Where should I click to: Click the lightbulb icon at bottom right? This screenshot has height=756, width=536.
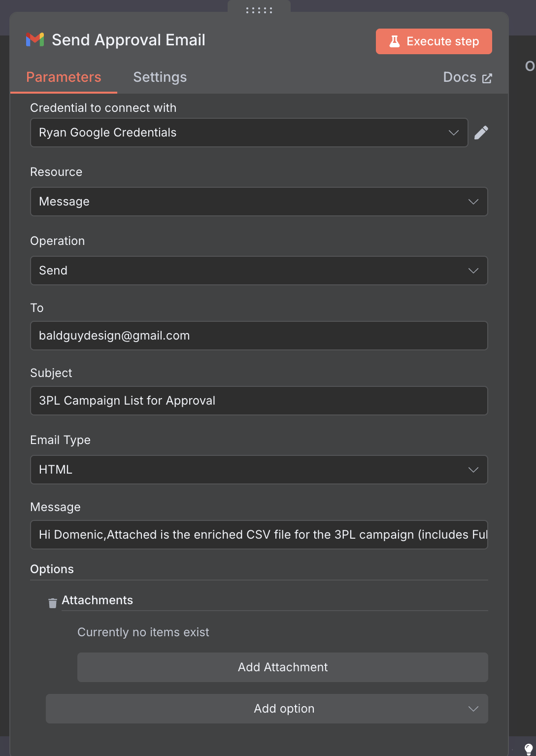(x=529, y=750)
